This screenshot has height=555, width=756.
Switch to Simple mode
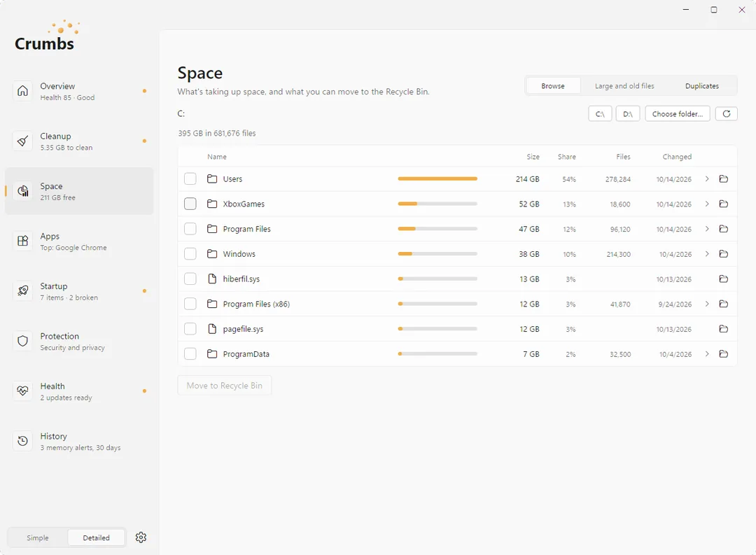point(38,538)
